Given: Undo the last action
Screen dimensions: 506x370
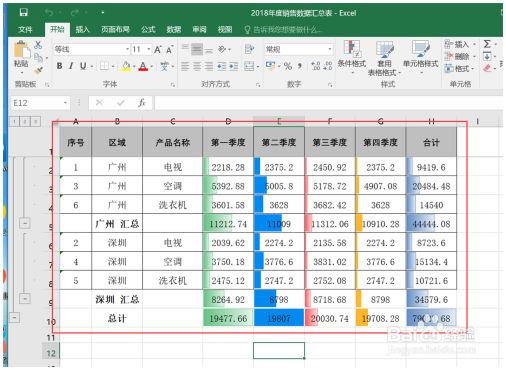Looking at the screenshot, I should pos(49,13).
